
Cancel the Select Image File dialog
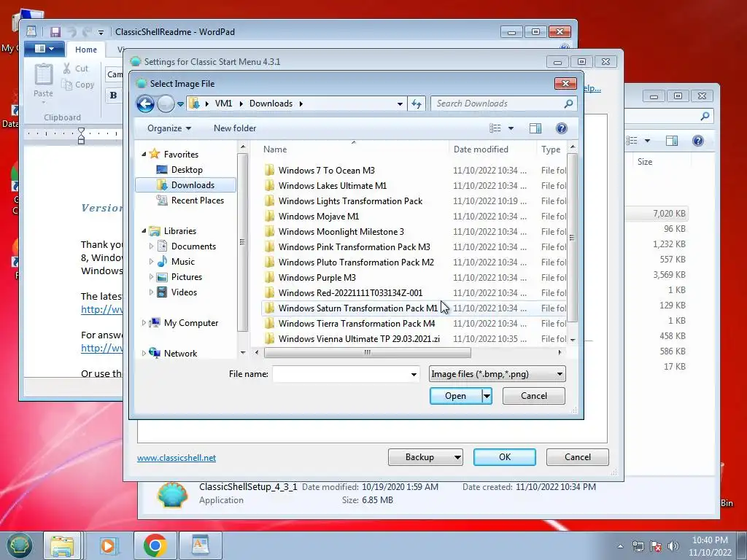coord(533,396)
